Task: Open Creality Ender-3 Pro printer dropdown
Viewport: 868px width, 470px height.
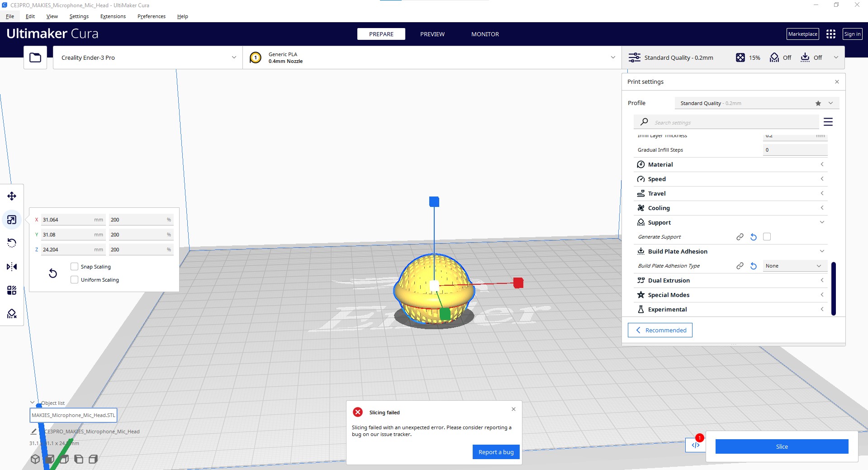Action: coord(148,58)
